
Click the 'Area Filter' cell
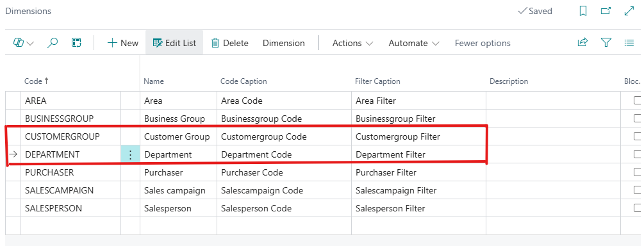pos(419,101)
